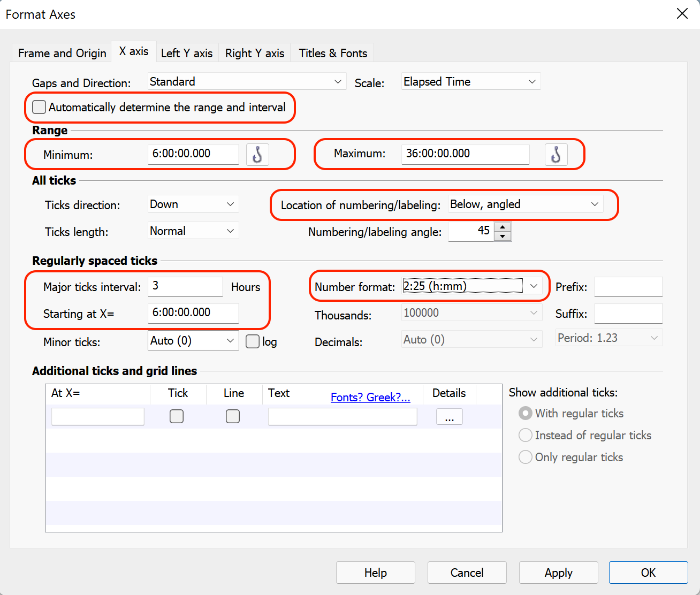700x595 pixels.
Task: Open the Fonts? Greek?... link
Action: pyautogui.click(x=370, y=397)
